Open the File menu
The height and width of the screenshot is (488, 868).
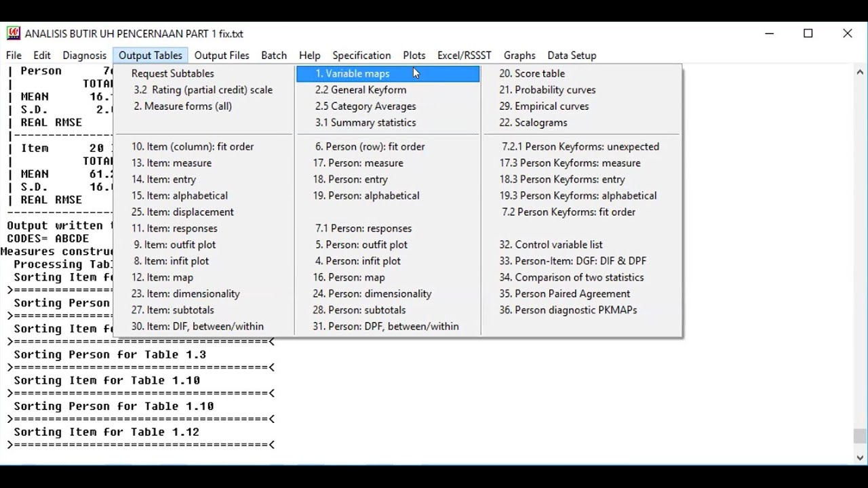point(14,56)
